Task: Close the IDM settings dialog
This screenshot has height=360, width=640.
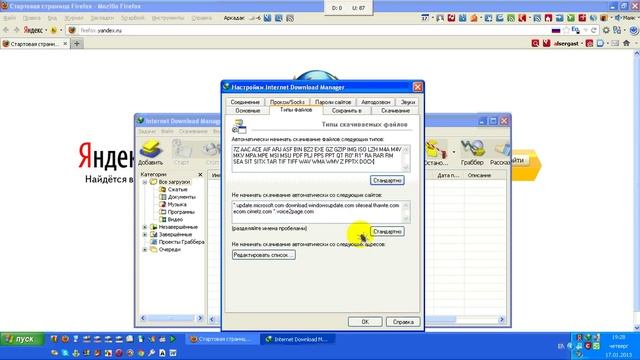Action: click(418, 87)
